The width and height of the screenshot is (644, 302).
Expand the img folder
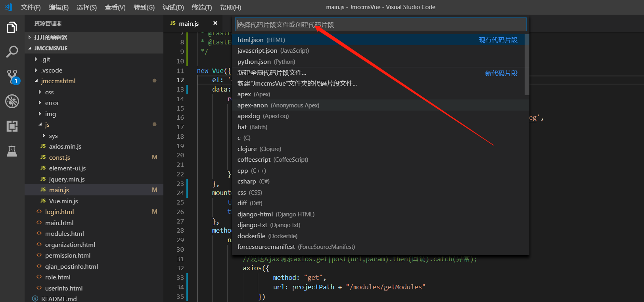[40, 114]
